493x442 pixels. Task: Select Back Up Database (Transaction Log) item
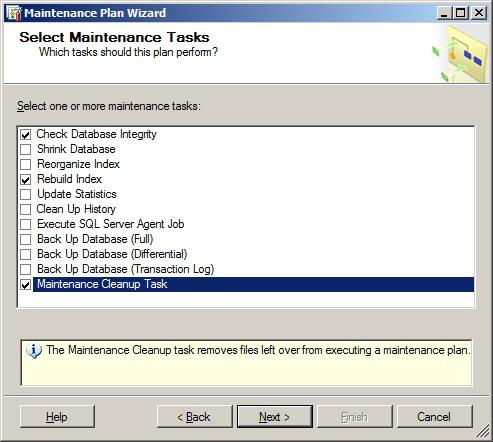[x=125, y=269]
